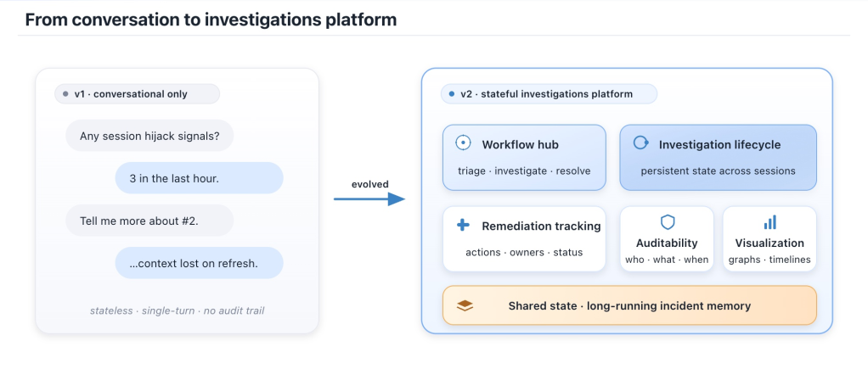Select the Auditability card

coord(667,239)
